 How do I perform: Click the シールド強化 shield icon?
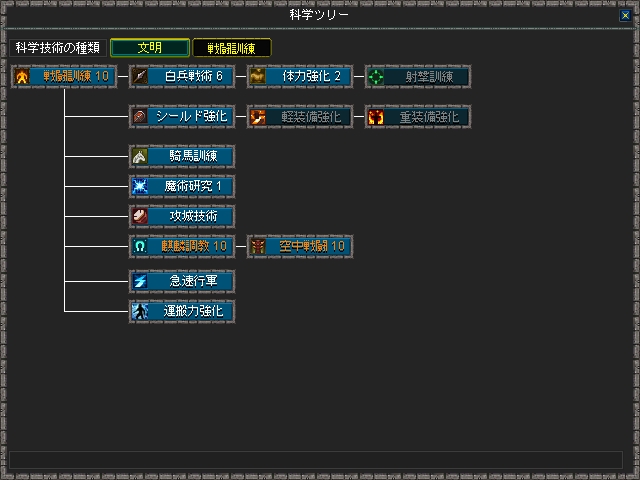(x=140, y=117)
